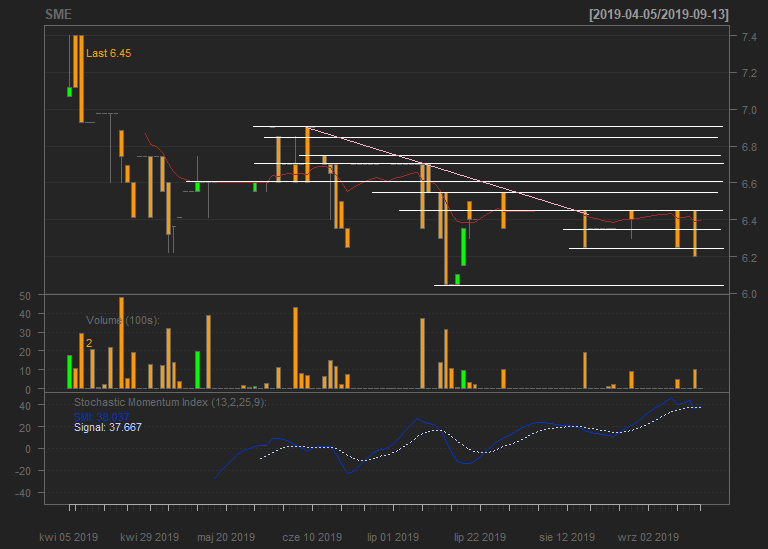Click the Stochastic Momentum Index (13,2,25,9) label
The image size is (768, 549).
170,403
